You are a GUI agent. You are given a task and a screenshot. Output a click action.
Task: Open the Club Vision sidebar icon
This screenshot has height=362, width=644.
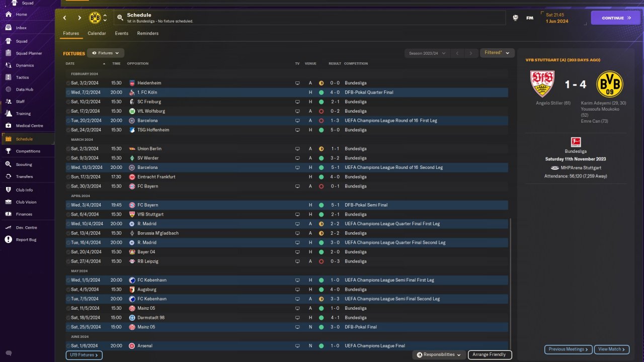tap(9, 202)
